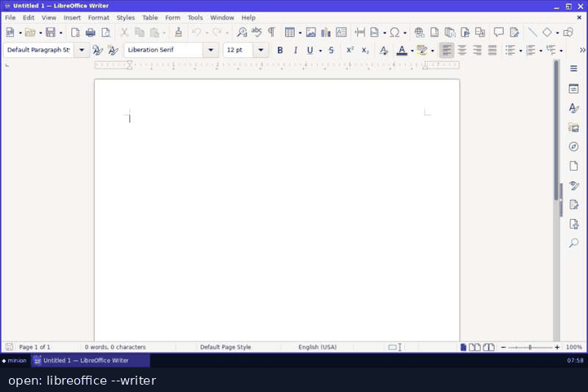
Task: Toggle Italic formatting
Action: (296, 51)
